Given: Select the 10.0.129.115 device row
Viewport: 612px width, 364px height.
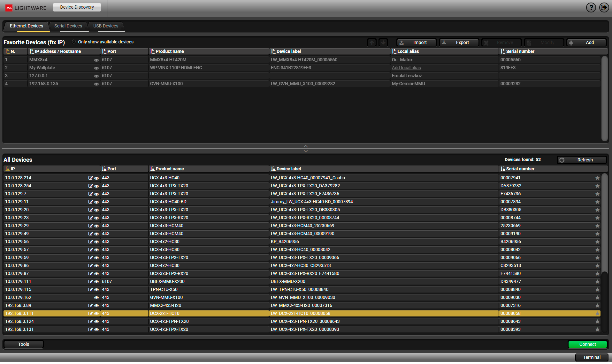Looking at the screenshot, I should pyautogui.click(x=302, y=290).
